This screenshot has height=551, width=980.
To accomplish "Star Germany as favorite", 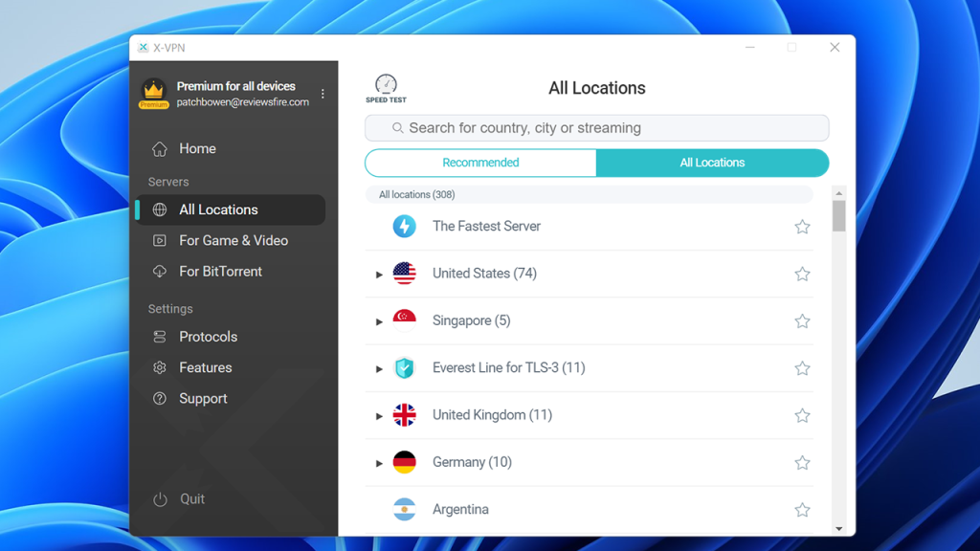I will pyautogui.click(x=803, y=462).
